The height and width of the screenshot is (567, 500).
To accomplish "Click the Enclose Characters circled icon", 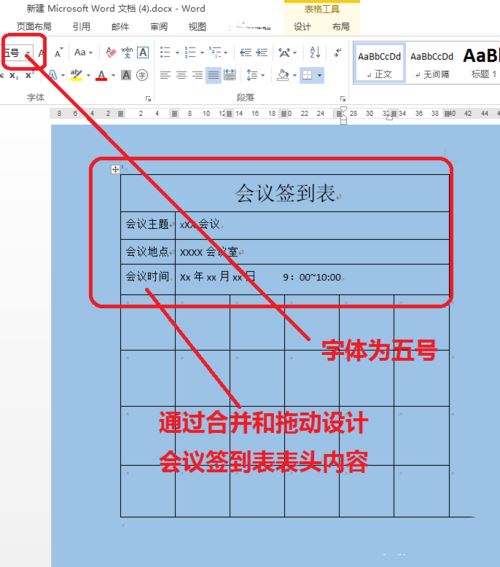I will pyautogui.click(x=142, y=75).
